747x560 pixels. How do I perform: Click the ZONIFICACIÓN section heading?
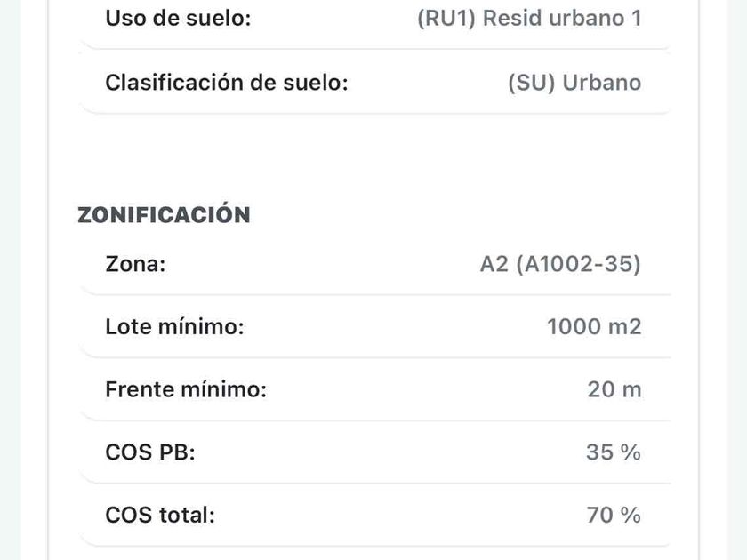tap(164, 215)
